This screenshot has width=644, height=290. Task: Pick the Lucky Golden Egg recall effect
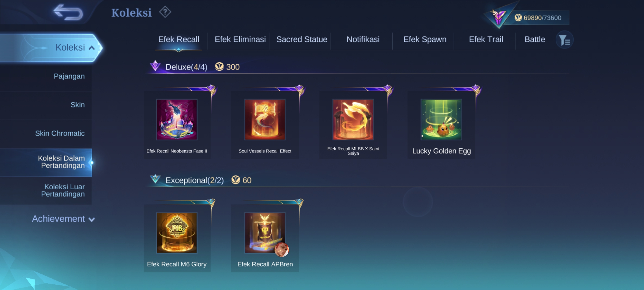(441, 119)
